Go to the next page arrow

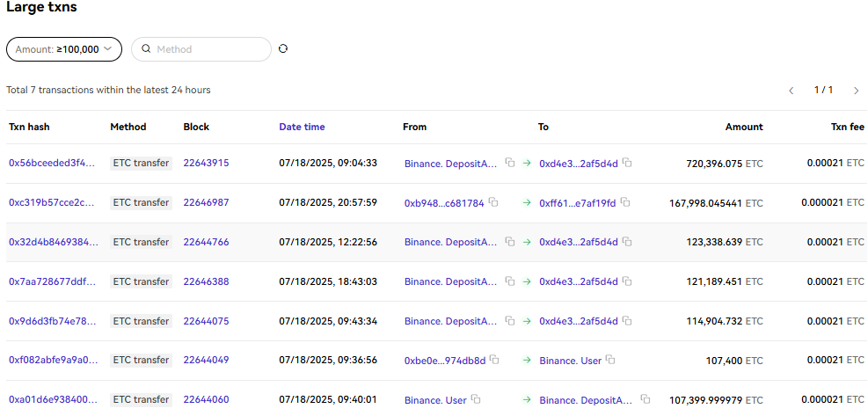click(x=857, y=91)
